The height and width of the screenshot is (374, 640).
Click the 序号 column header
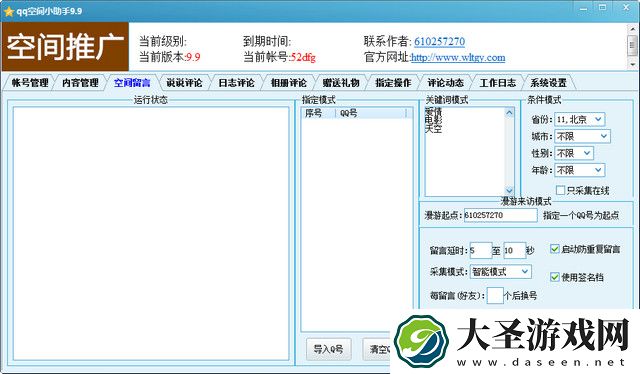coord(318,113)
